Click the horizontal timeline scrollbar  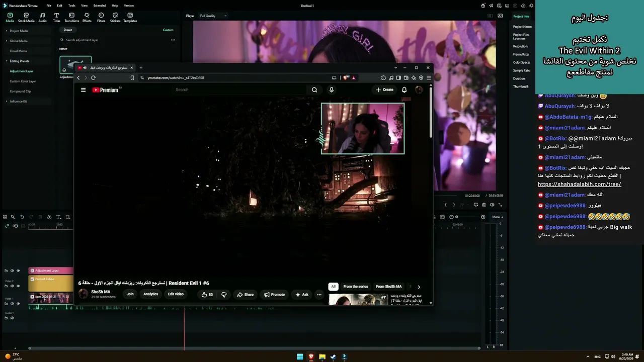click(254, 348)
